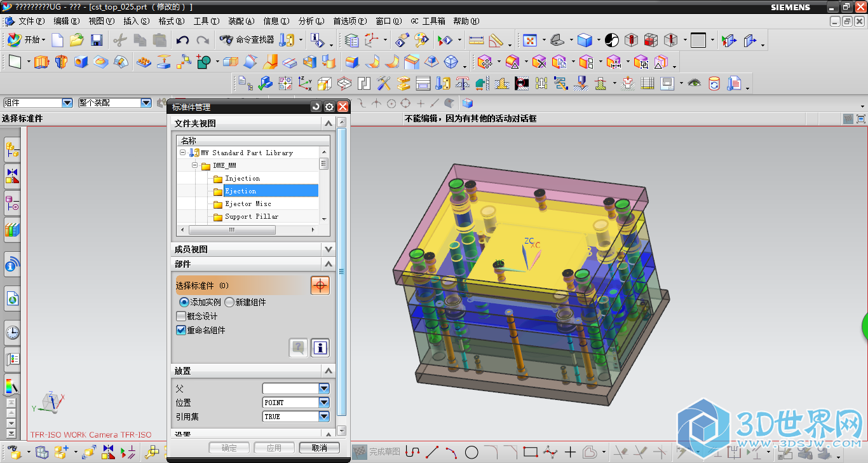This screenshot has height=463, width=868.
Task: Select the Revolve feature icon
Action: point(61,62)
